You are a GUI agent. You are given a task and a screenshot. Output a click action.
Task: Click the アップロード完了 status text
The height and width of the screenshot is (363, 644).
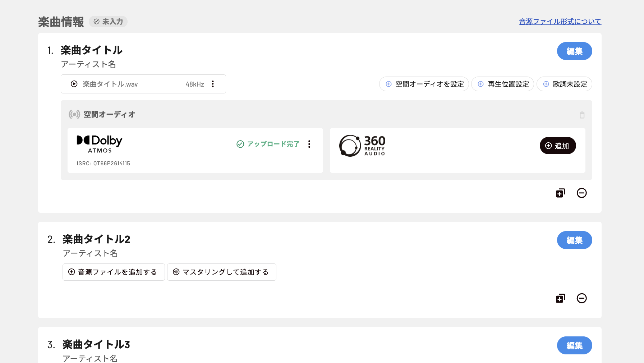click(x=273, y=144)
